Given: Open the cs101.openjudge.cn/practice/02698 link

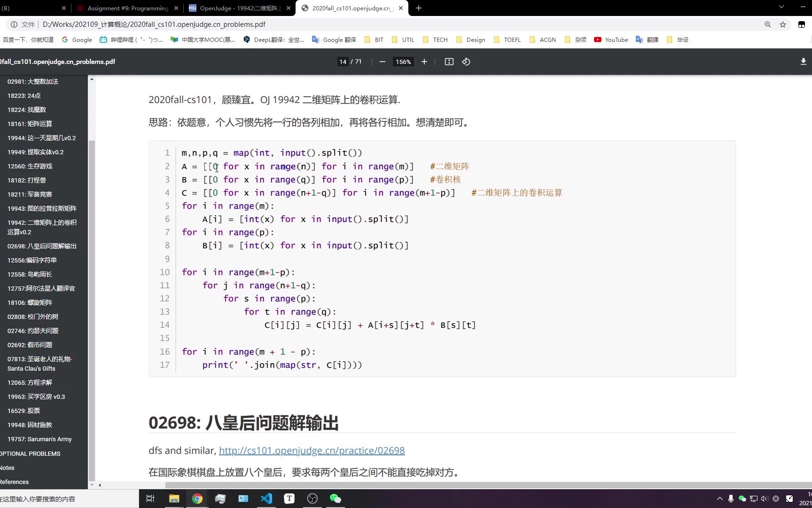Looking at the screenshot, I should (x=312, y=450).
